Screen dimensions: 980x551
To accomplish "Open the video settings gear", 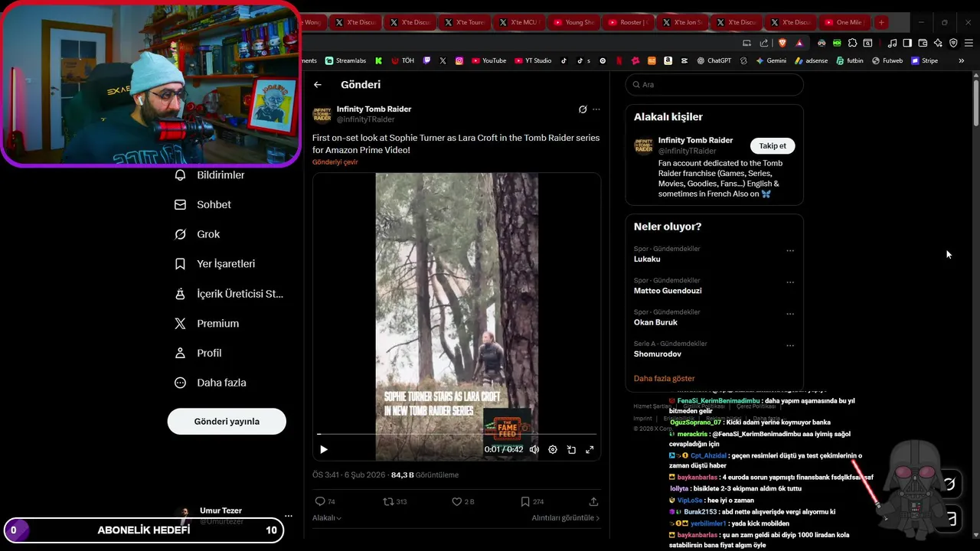I will (553, 449).
